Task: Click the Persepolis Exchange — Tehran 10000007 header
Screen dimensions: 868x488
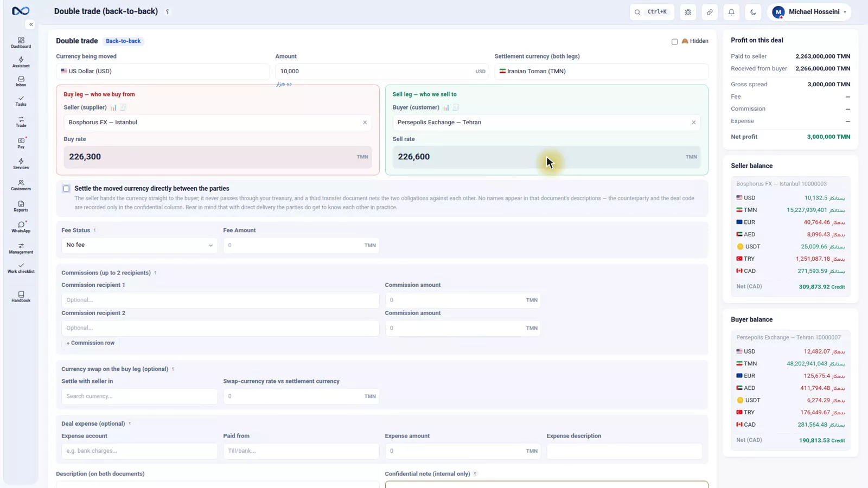Action: 788,337
